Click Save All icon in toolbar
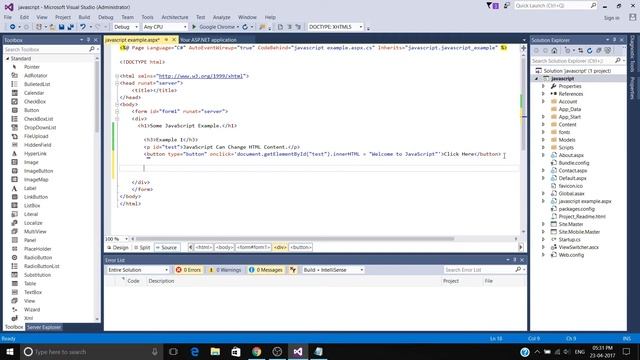 tap(71, 27)
